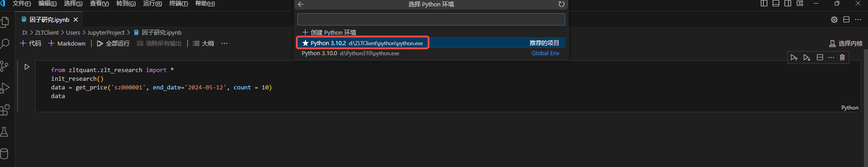
Task: Toggle the bottom panel layout icon
Action: tap(776, 4)
